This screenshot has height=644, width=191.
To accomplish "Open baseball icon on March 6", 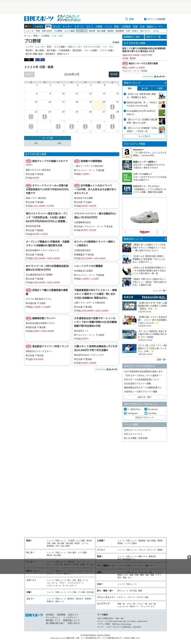I will point(99,127).
